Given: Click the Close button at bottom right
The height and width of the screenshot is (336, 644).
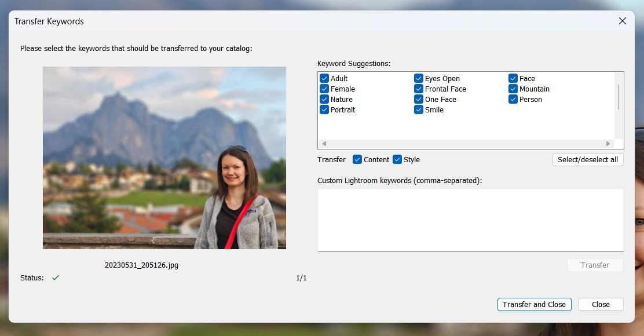Looking at the screenshot, I should click(x=601, y=304).
